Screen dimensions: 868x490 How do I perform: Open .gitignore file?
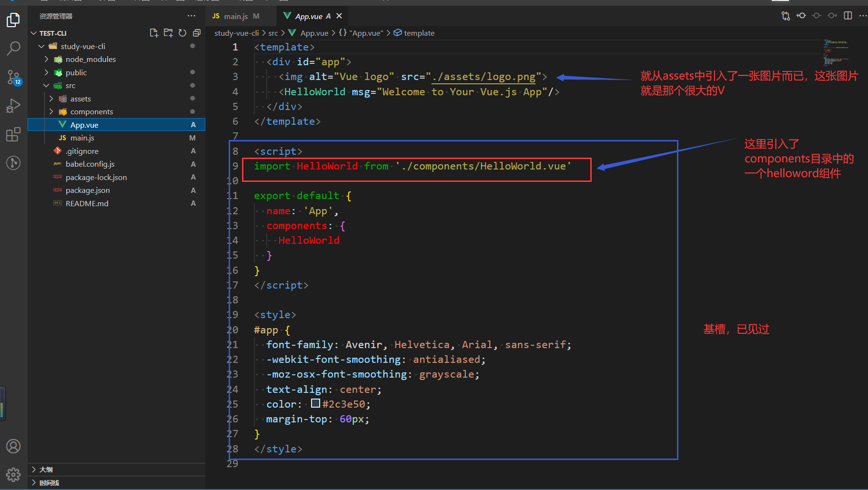(x=117, y=151)
